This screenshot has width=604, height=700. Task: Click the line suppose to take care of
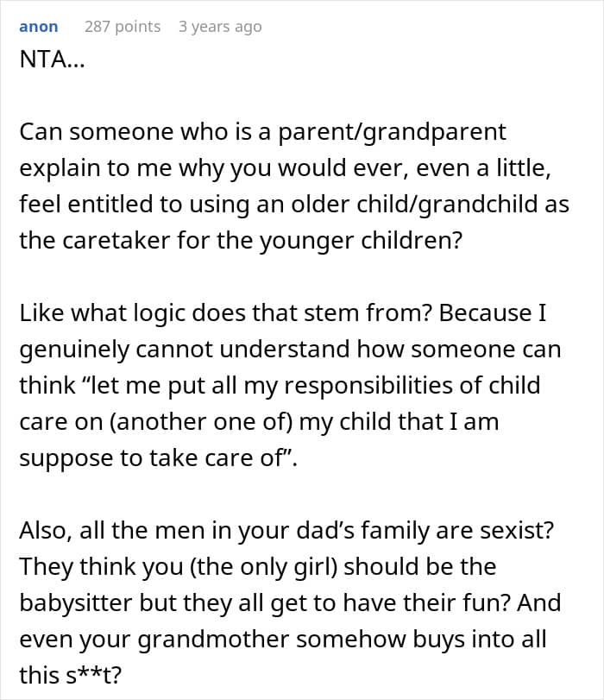(x=159, y=458)
